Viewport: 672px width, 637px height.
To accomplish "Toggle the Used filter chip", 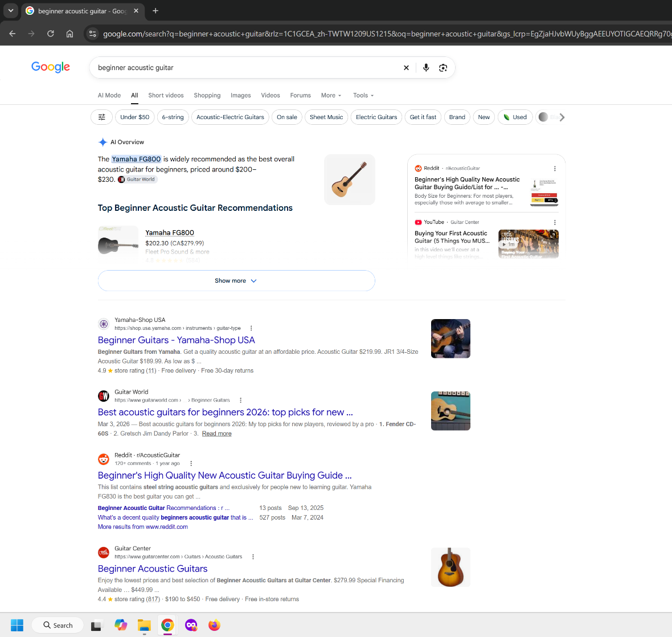I will (x=515, y=117).
